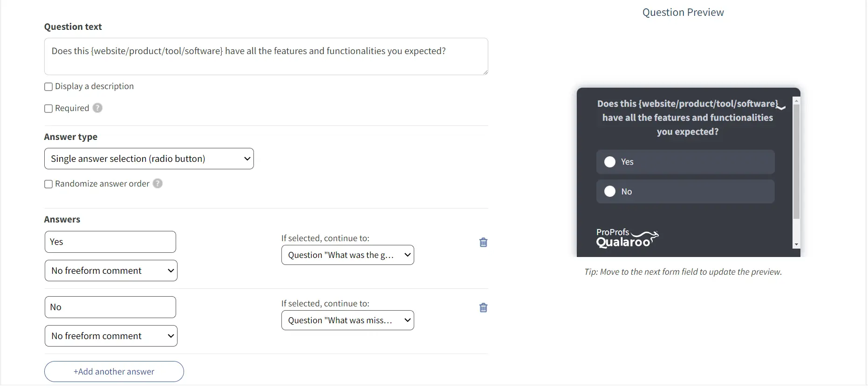The width and height of the screenshot is (868, 389).
Task: Click help icon next to Required
Action: [x=97, y=108]
